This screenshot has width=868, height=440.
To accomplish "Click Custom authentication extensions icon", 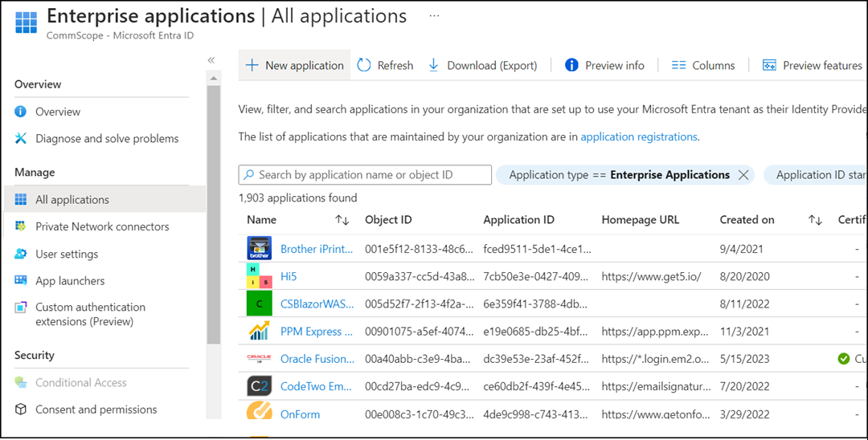I will [20, 308].
